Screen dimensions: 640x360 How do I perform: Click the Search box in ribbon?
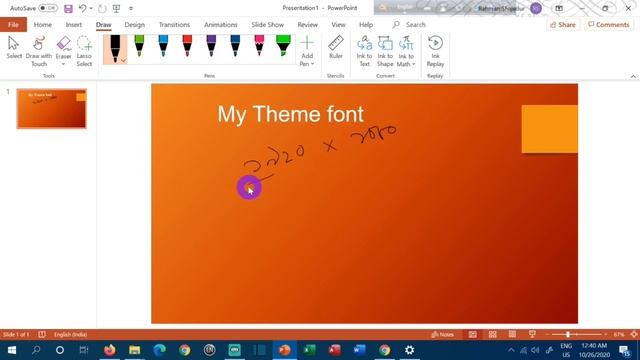[409, 25]
